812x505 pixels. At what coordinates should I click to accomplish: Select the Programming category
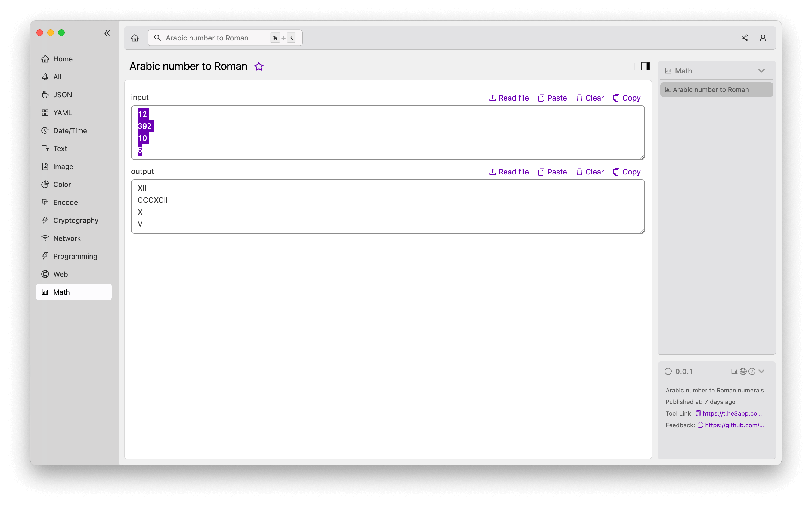75,256
